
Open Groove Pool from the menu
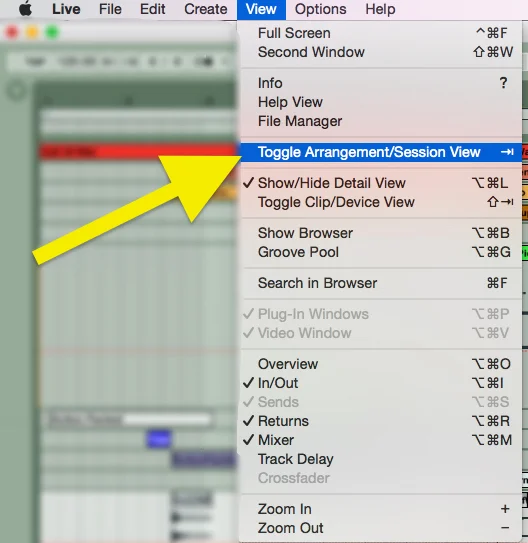click(381, 252)
